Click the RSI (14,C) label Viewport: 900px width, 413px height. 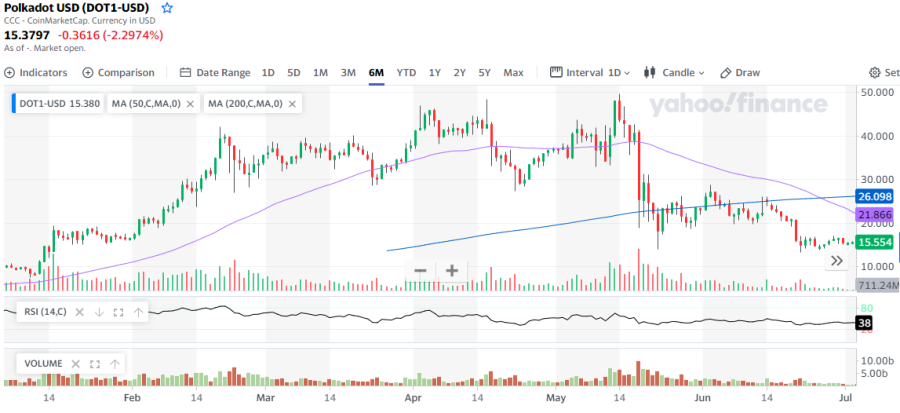pos(45,312)
